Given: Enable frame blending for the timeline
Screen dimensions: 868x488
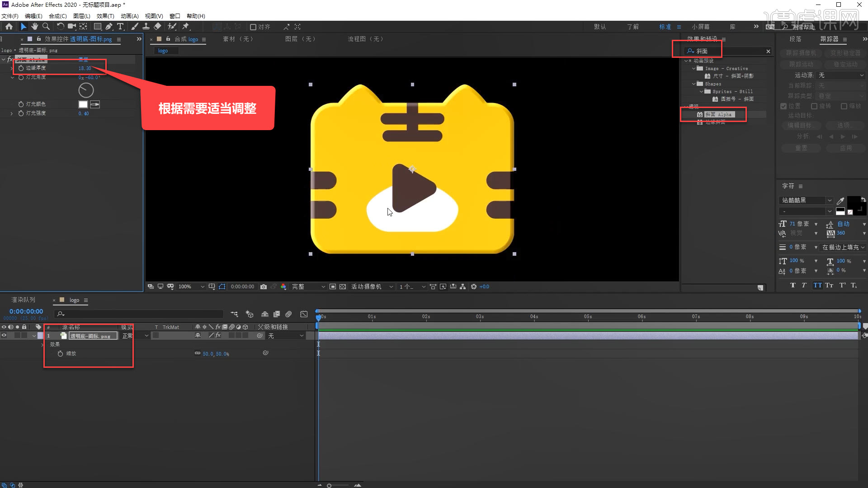Looking at the screenshot, I should (x=277, y=314).
